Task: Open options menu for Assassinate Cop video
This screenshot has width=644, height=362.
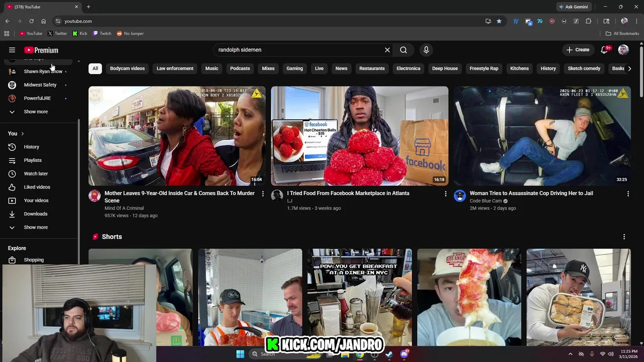Action: 628,194
